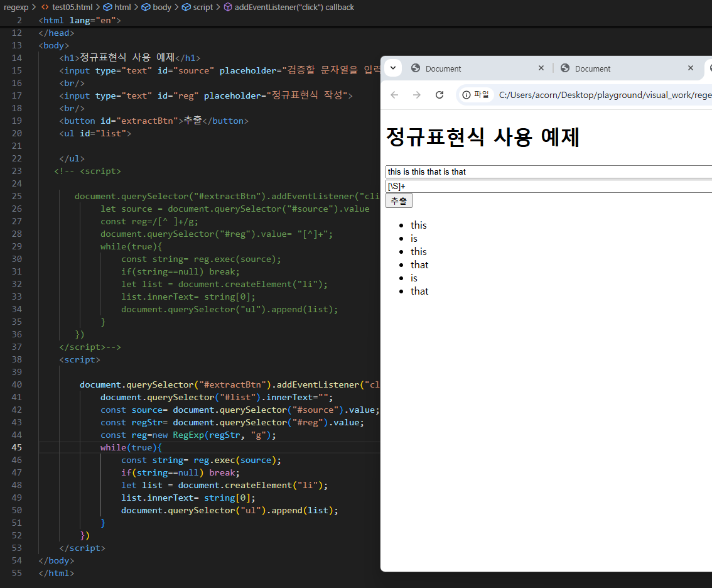Viewport: 712px width, 588px height.
Task: Click the 'script' breadcrumb item
Action: coord(198,8)
